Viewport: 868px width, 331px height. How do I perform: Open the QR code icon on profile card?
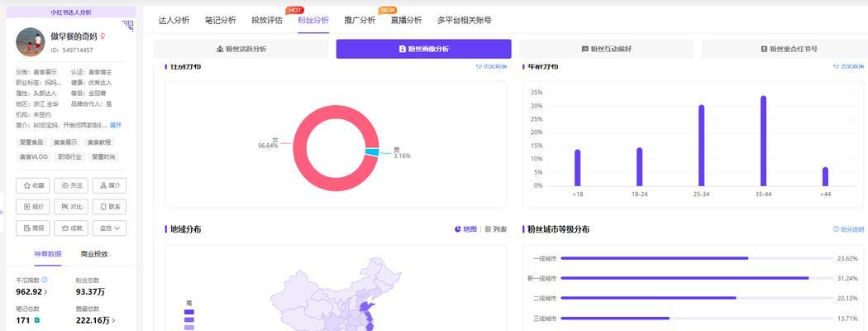(128, 24)
